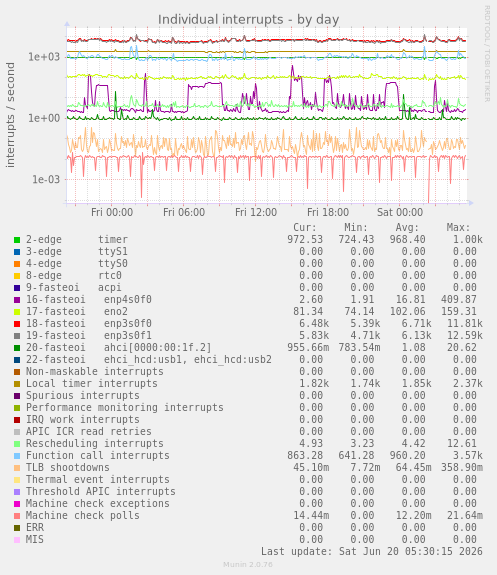Click the 'Sat 00:00' time axis label
This screenshot has height=575, width=497.
pyautogui.click(x=400, y=212)
